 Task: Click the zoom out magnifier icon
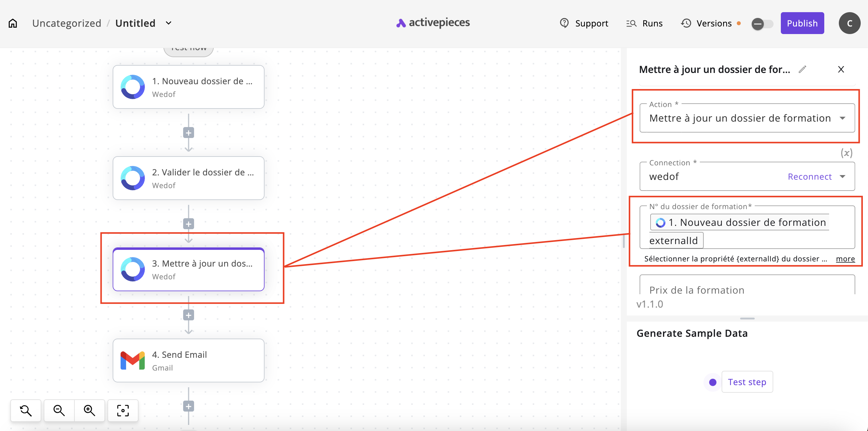59,410
